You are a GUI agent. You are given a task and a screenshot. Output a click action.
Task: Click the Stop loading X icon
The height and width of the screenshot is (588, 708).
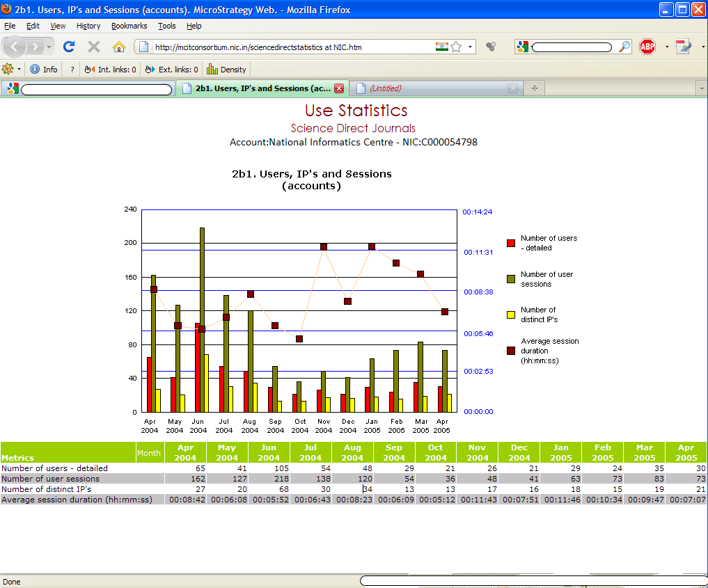(93, 47)
